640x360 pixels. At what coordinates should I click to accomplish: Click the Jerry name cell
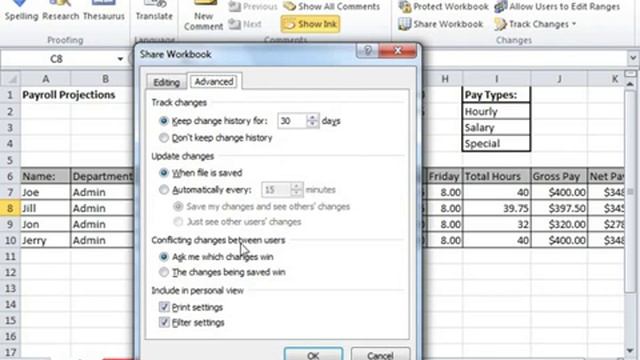tap(45, 240)
